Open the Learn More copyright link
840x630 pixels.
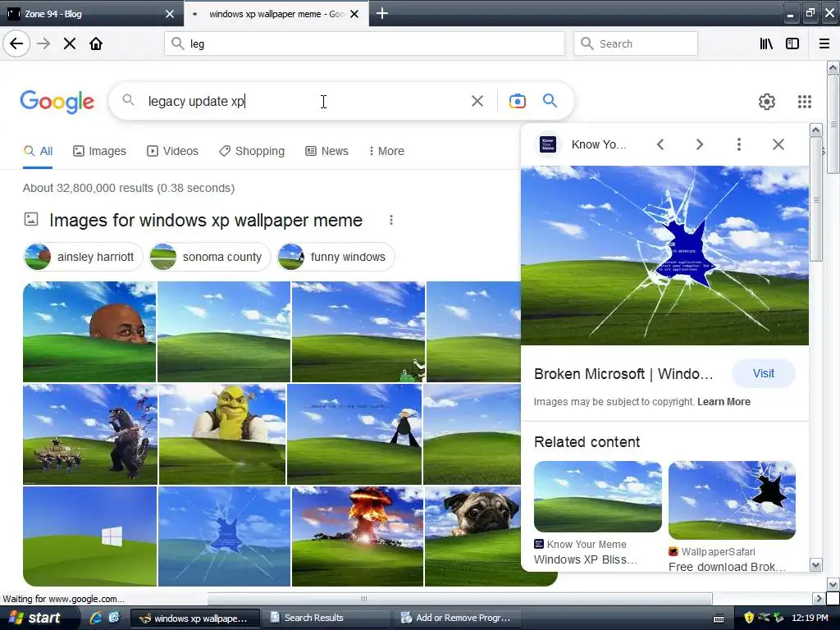click(x=724, y=402)
